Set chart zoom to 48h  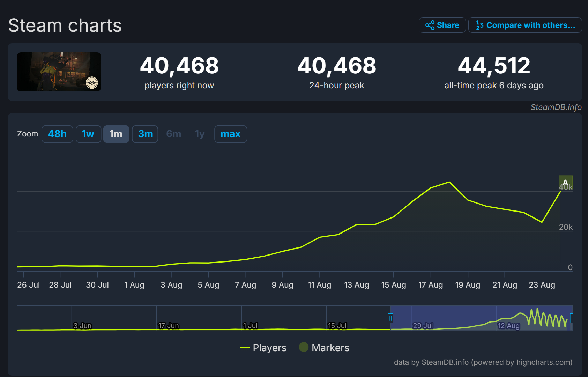tap(57, 134)
